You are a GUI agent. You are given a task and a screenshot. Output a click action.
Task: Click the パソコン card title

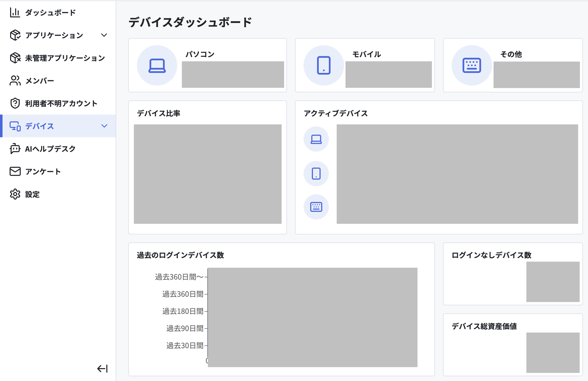[x=200, y=54]
